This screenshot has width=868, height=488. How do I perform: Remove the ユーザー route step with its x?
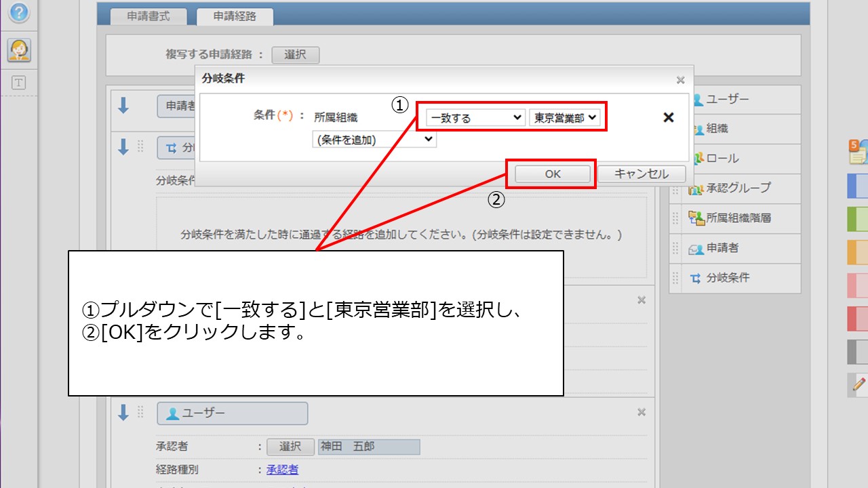[x=642, y=412]
